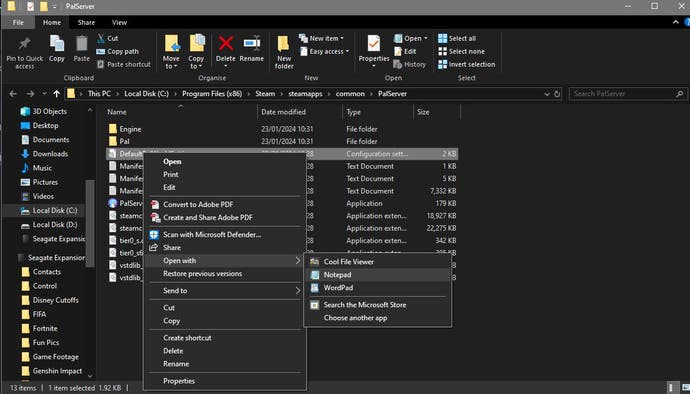This screenshot has height=394, width=690.
Task: Click the Rename ribbon icon
Action: pyautogui.click(x=252, y=44)
